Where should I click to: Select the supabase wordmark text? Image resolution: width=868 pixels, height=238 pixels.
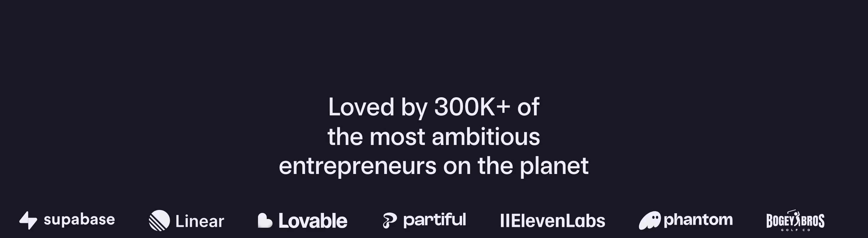[x=80, y=220]
